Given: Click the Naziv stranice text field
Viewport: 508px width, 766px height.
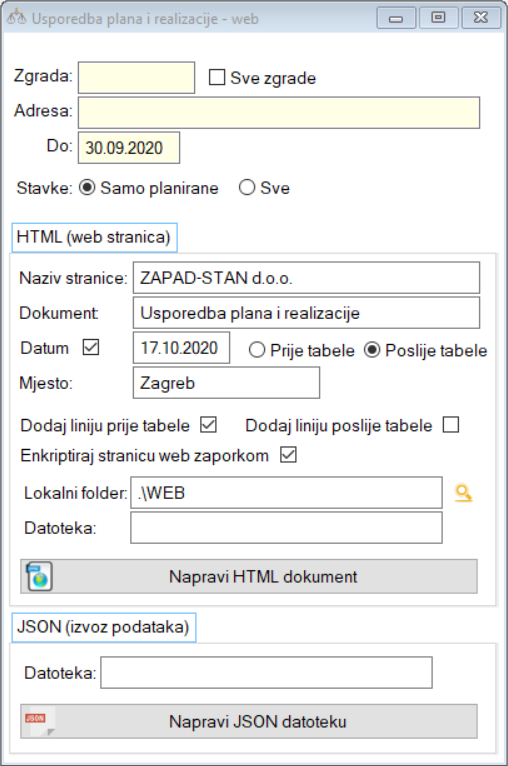Looking at the screenshot, I should click(306, 277).
